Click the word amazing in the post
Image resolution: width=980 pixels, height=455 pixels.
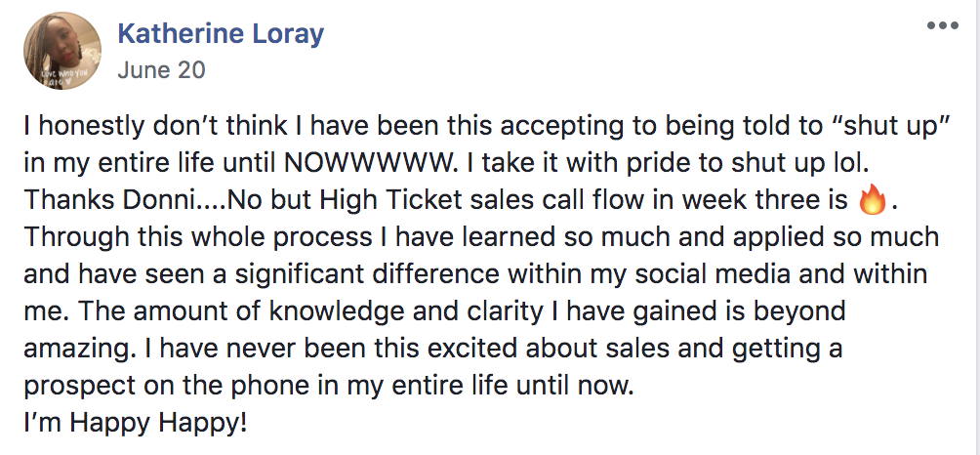pyautogui.click(x=77, y=349)
